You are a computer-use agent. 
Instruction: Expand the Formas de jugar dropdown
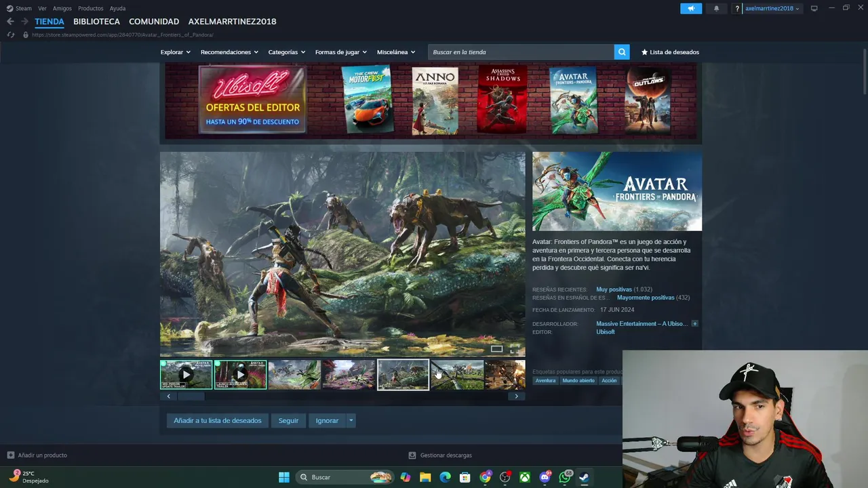pos(341,52)
